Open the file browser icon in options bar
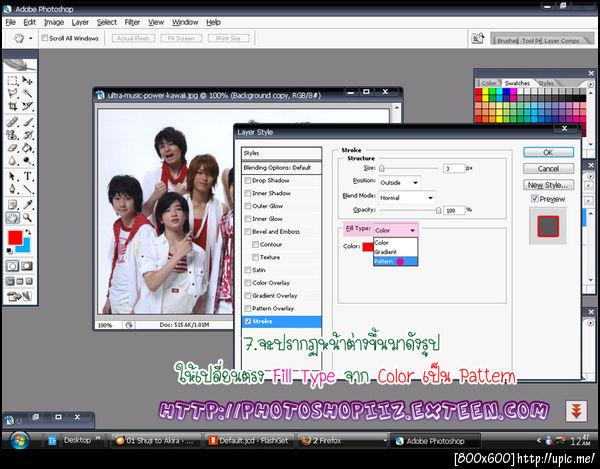This screenshot has width=600, height=469. pos(478,38)
